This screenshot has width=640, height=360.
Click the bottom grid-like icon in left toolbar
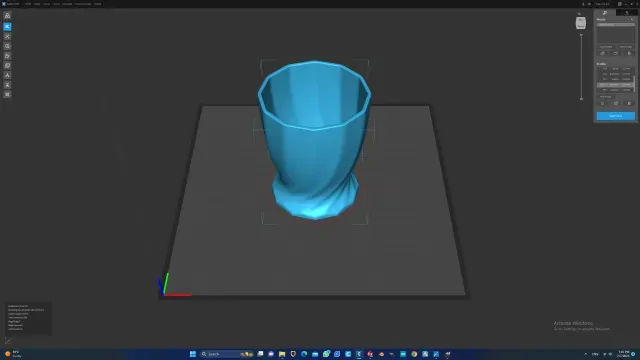coord(7,94)
